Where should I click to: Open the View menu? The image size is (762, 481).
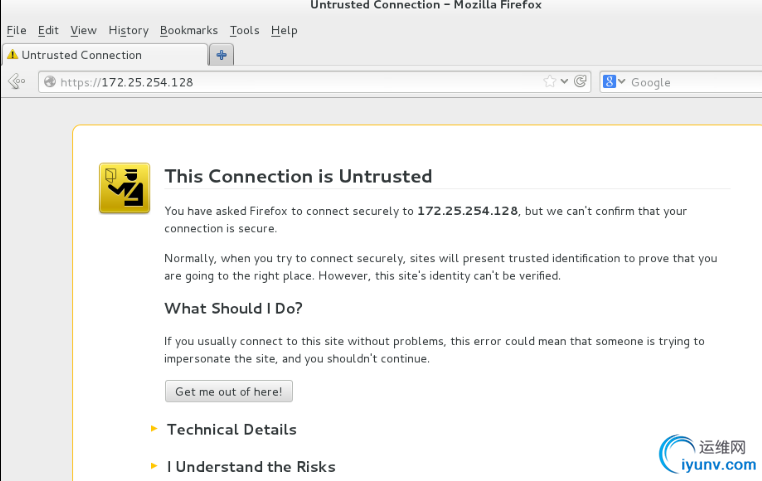pos(83,30)
